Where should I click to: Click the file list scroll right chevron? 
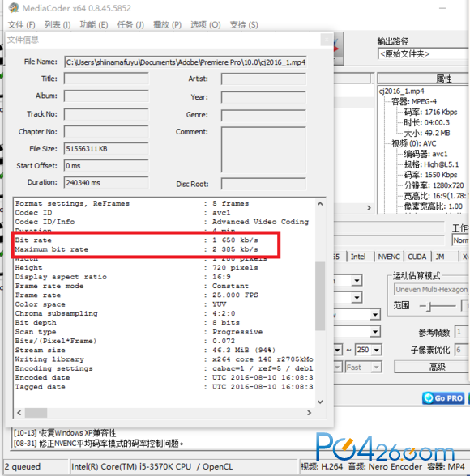pos(369,207)
